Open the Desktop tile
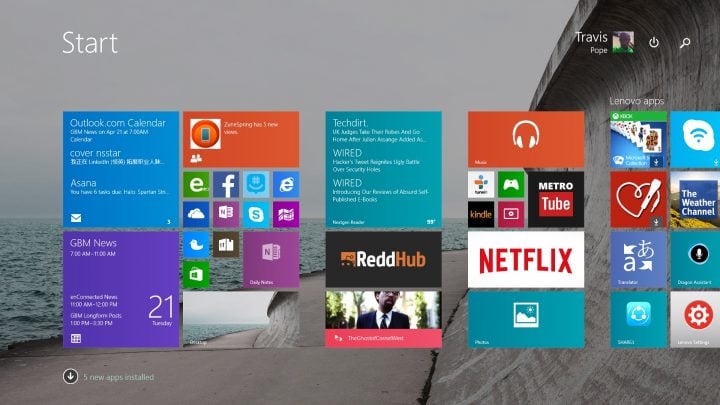This screenshot has width=720, height=405. coord(241,320)
